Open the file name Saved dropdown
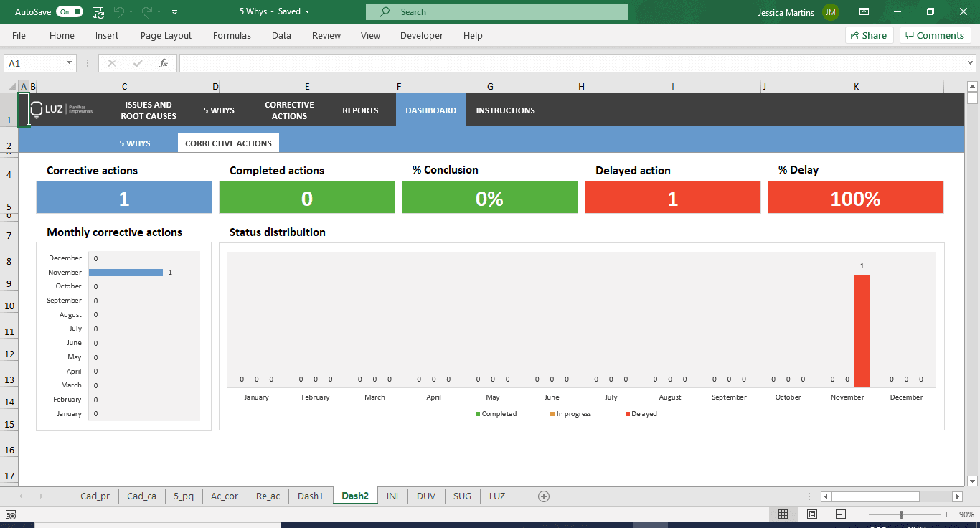The width and height of the screenshot is (980, 528). [x=308, y=12]
